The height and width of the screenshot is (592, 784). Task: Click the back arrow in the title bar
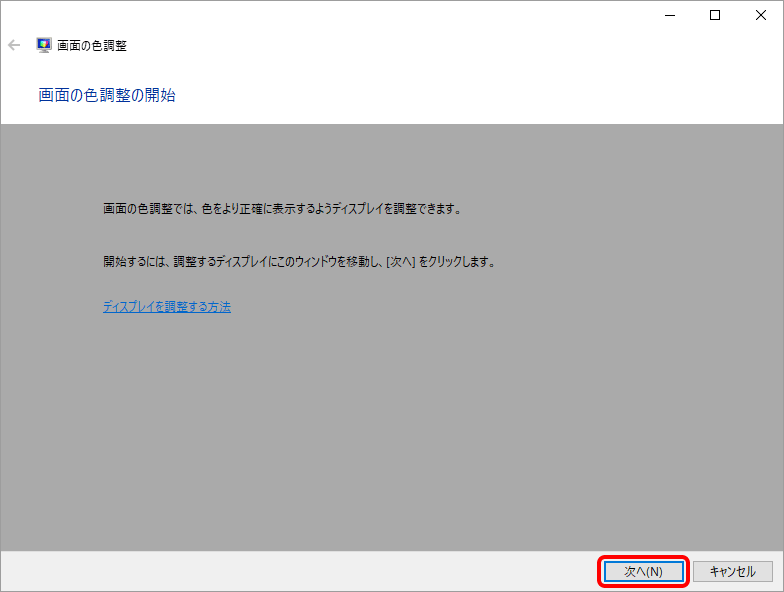14,45
